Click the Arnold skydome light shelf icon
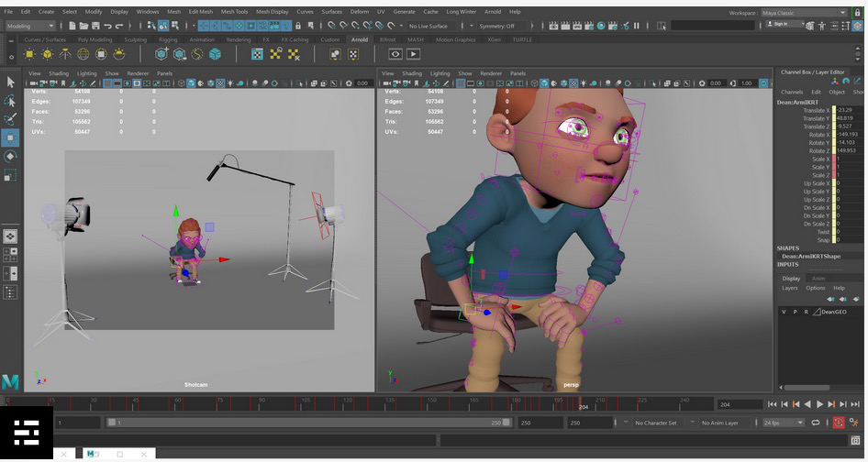 (x=83, y=55)
